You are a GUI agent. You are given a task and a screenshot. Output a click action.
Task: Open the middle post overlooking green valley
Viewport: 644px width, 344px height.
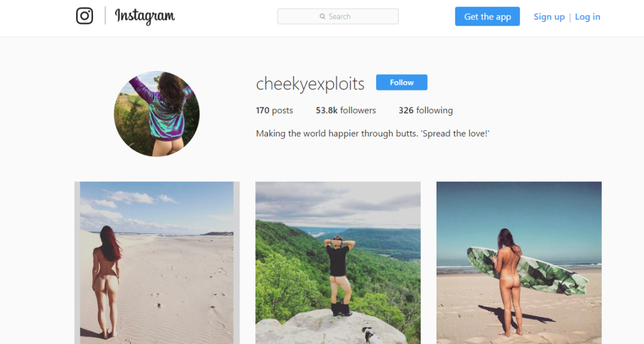tap(338, 263)
